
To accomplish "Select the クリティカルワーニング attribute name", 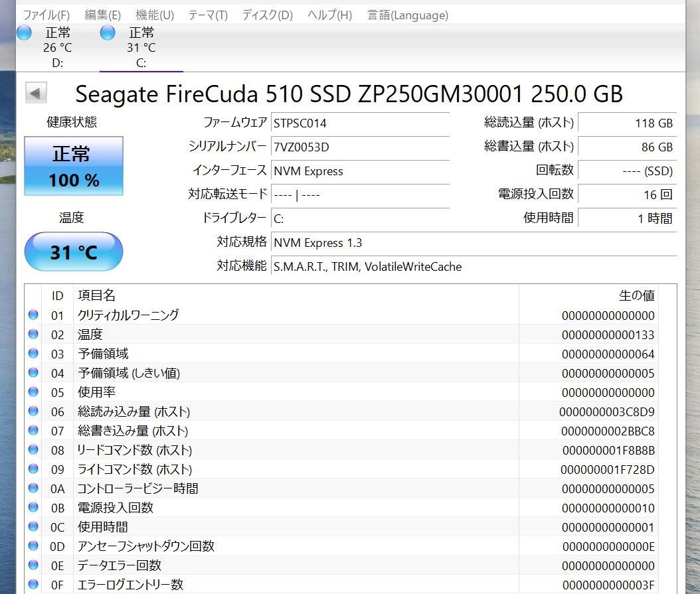I will tap(128, 315).
